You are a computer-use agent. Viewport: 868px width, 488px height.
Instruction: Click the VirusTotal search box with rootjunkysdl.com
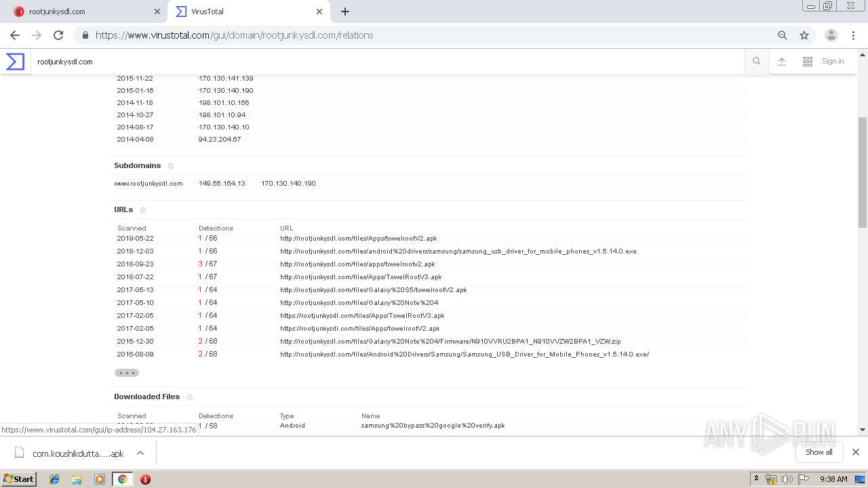click(x=387, y=62)
